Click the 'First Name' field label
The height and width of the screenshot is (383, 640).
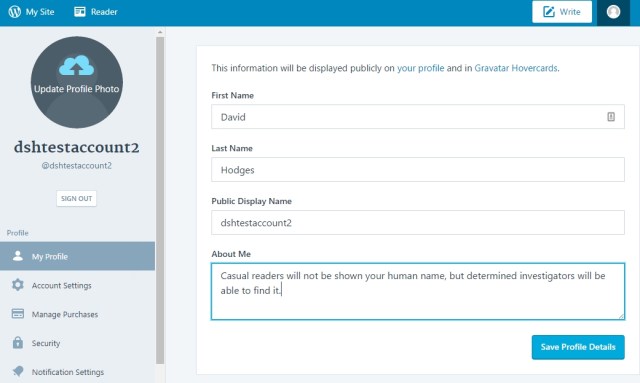pyautogui.click(x=233, y=95)
